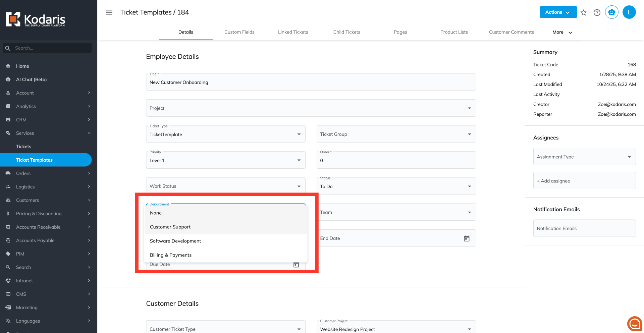This screenshot has width=644, height=333.
Task: Click the Add assignee field
Action: click(x=584, y=181)
